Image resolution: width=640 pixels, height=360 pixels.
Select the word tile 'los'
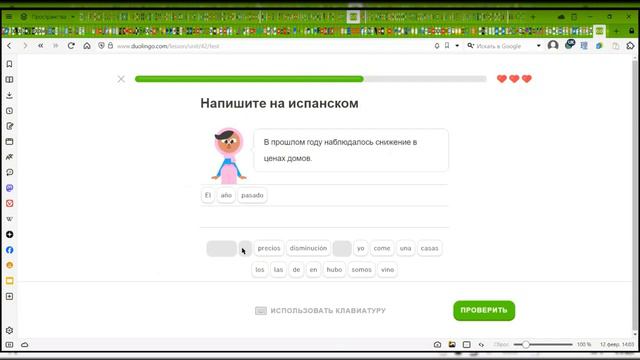click(x=260, y=269)
